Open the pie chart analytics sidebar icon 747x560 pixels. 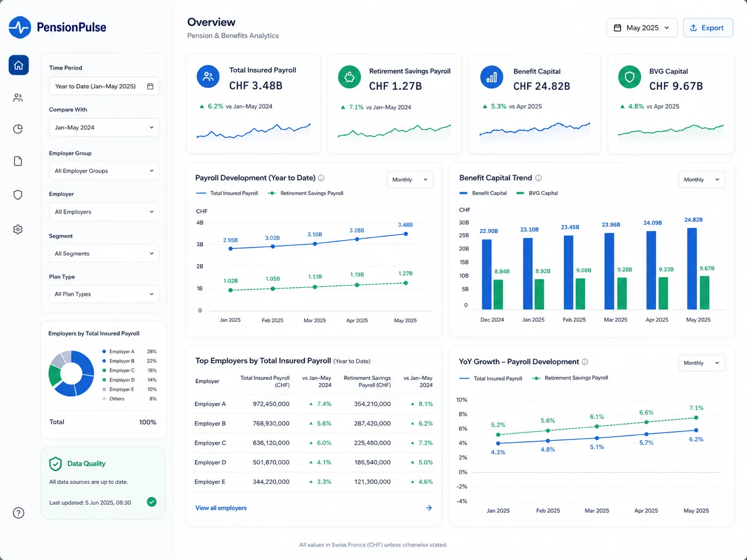point(18,129)
